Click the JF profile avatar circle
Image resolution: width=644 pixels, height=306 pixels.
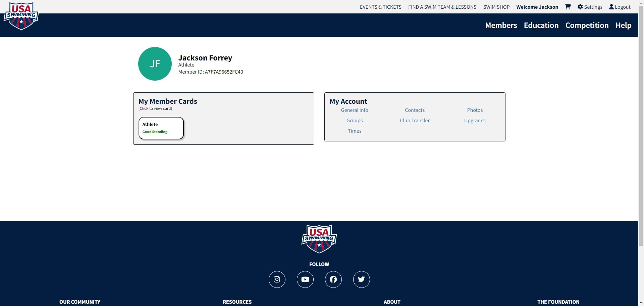[x=155, y=64]
